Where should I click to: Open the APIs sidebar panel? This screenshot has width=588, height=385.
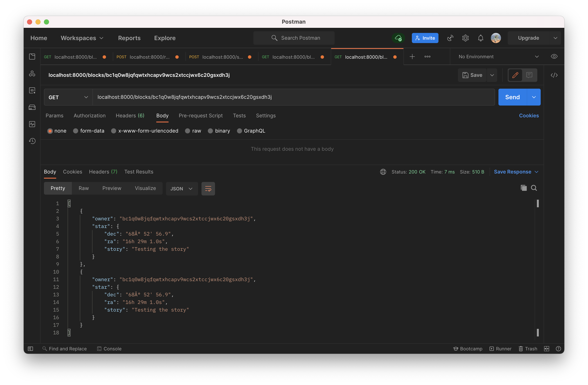point(32,73)
